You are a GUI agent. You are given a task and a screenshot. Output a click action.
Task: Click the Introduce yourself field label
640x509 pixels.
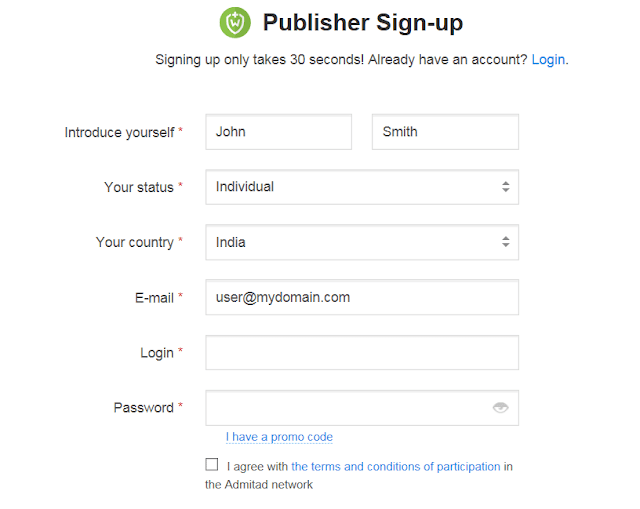120,133
